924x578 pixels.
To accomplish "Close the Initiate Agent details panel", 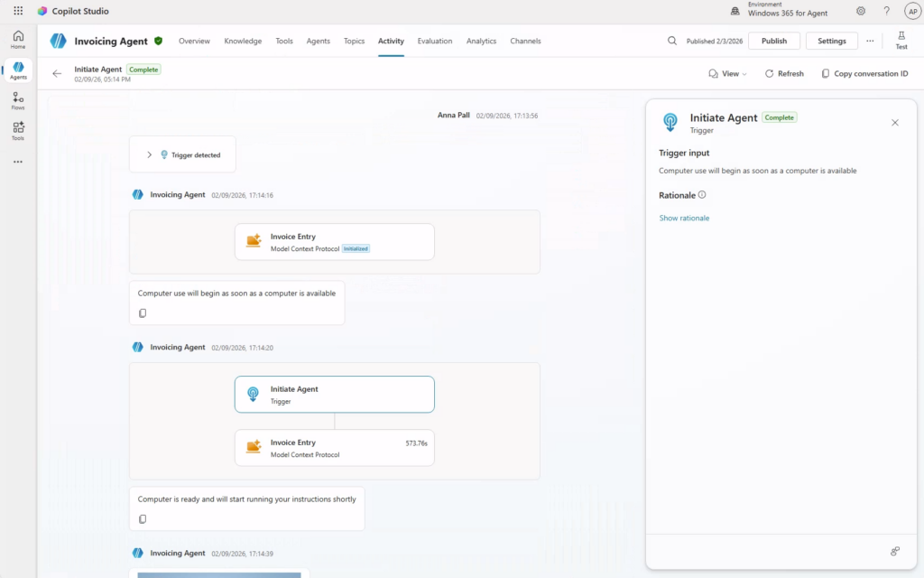I will click(x=895, y=123).
